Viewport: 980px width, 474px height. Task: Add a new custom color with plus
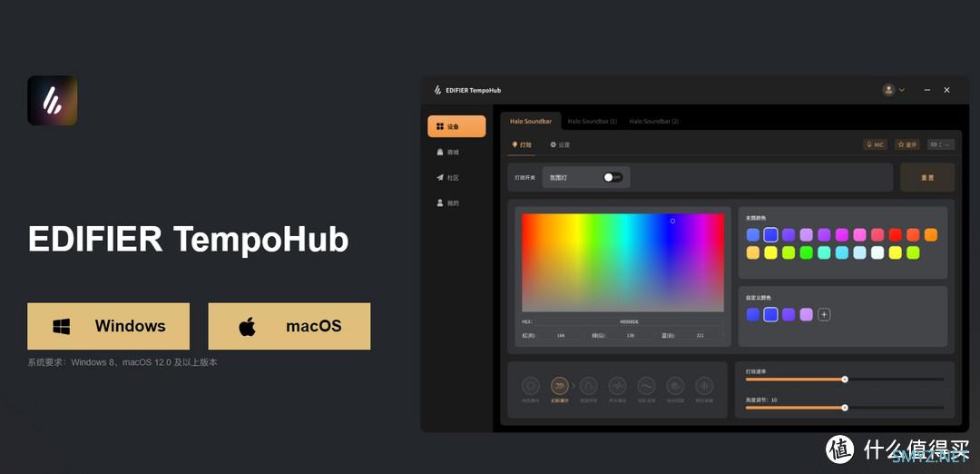coord(824,314)
